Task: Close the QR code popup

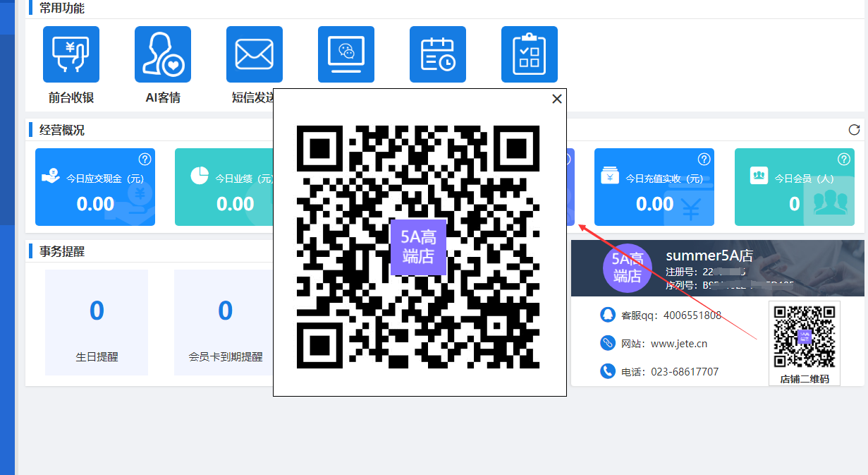Action: pyautogui.click(x=557, y=99)
